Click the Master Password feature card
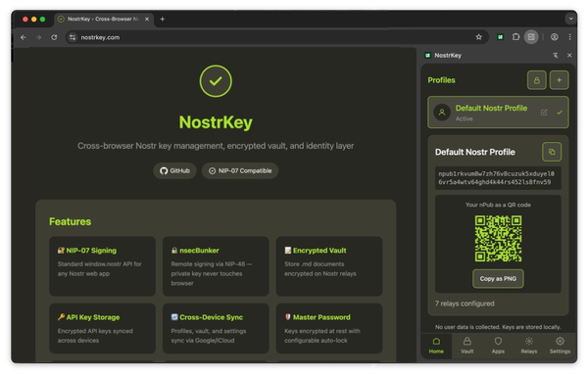This screenshot has height=374, width=588. (329, 328)
